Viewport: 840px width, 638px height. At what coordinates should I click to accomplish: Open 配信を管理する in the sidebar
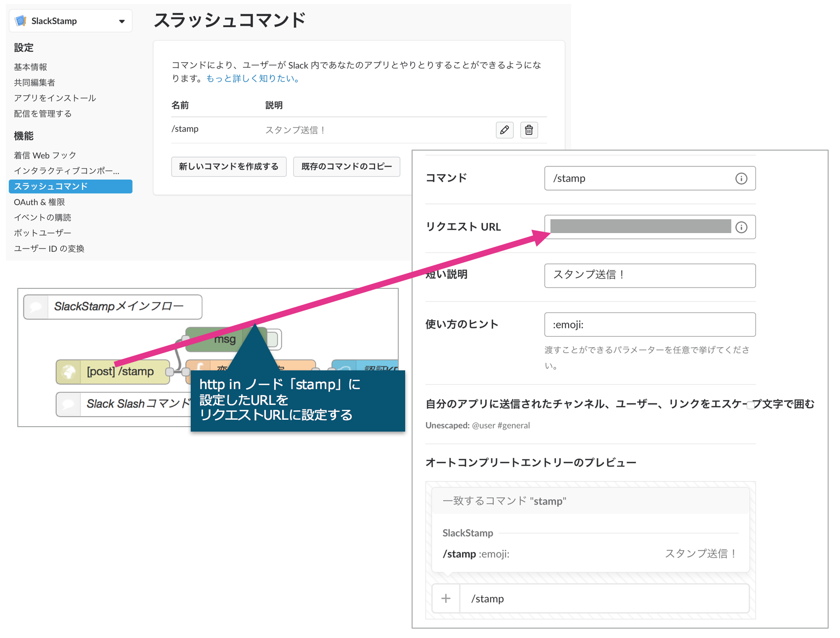point(43,114)
